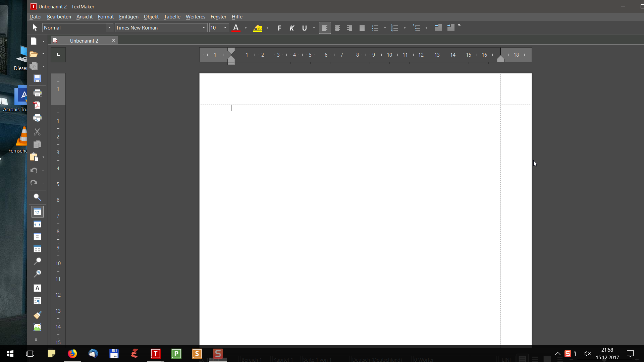Open a file with the folder icon
This screenshot has width=644, height=362.
click(x=34, y=54)
